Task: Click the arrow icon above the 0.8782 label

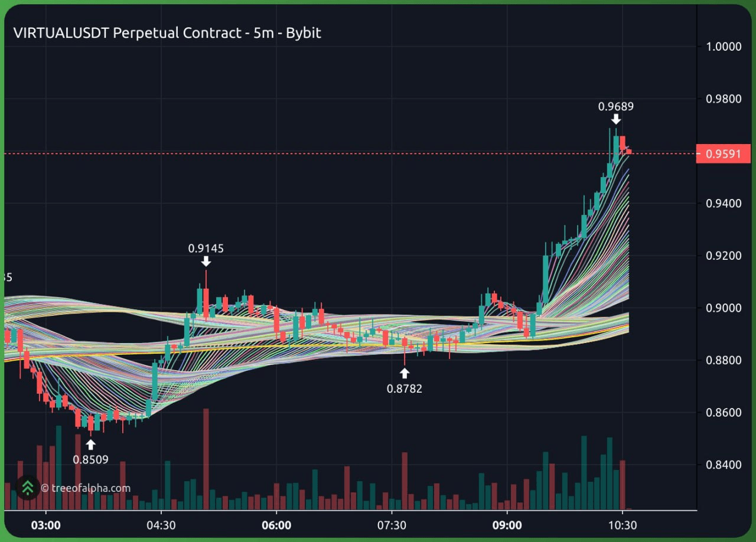Action: point(405,373)
